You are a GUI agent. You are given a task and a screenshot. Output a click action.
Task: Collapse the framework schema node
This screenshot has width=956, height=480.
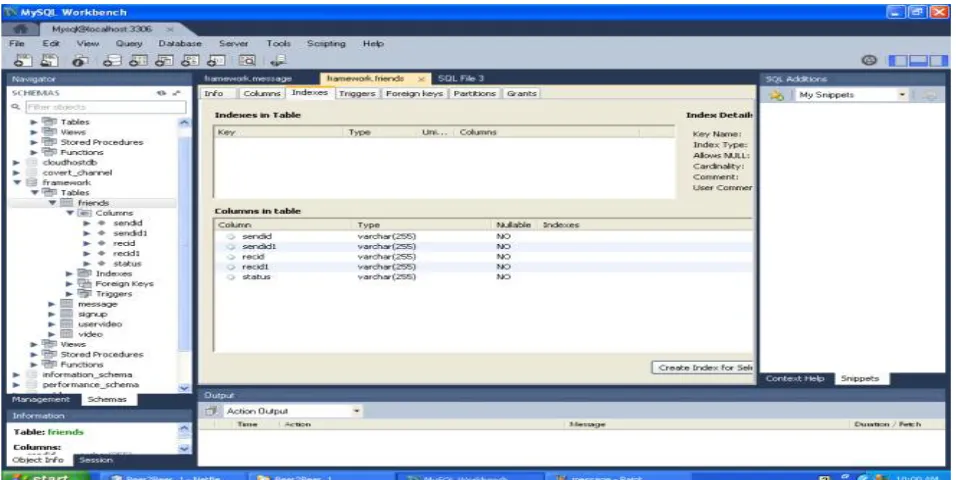coord(17,182)
